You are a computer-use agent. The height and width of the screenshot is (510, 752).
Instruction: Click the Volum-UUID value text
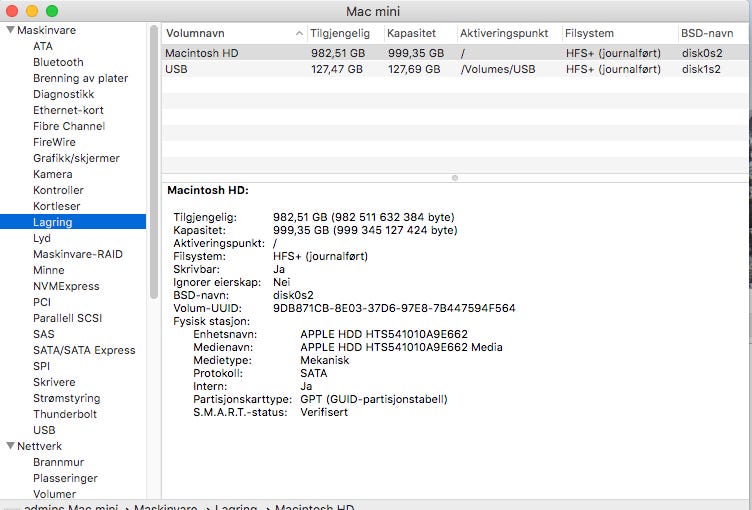394,308
